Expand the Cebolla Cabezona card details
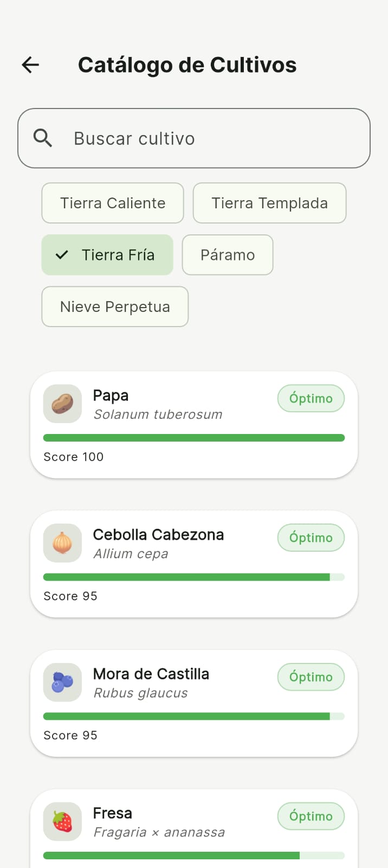This screenshot has height=868, width=388. pyautogui.click(x=194, y=564)
